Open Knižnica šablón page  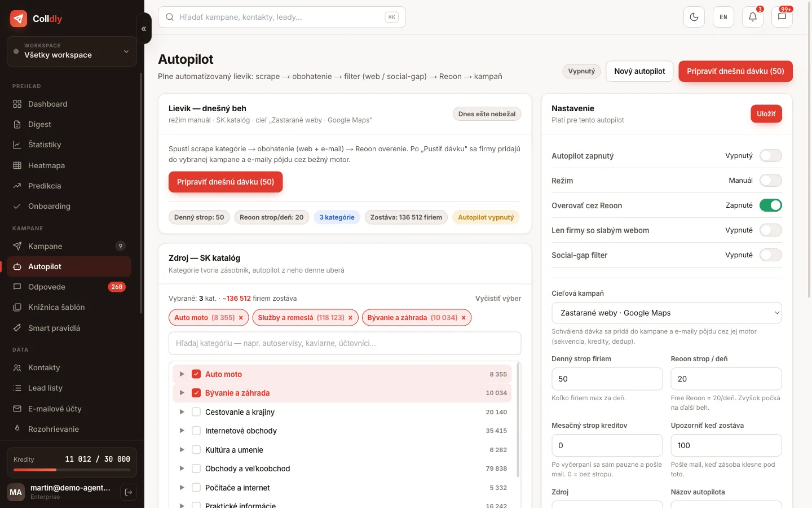[69, 307]
